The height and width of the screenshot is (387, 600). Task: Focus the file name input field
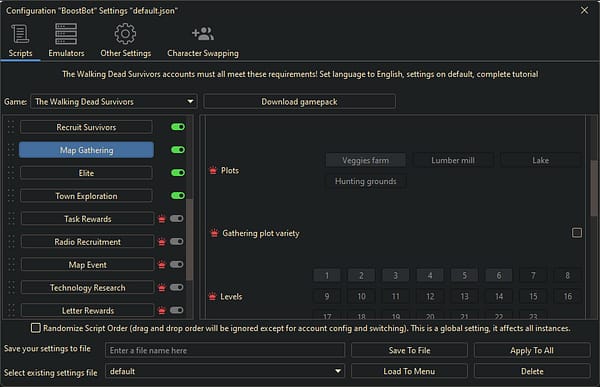[225, 350]
